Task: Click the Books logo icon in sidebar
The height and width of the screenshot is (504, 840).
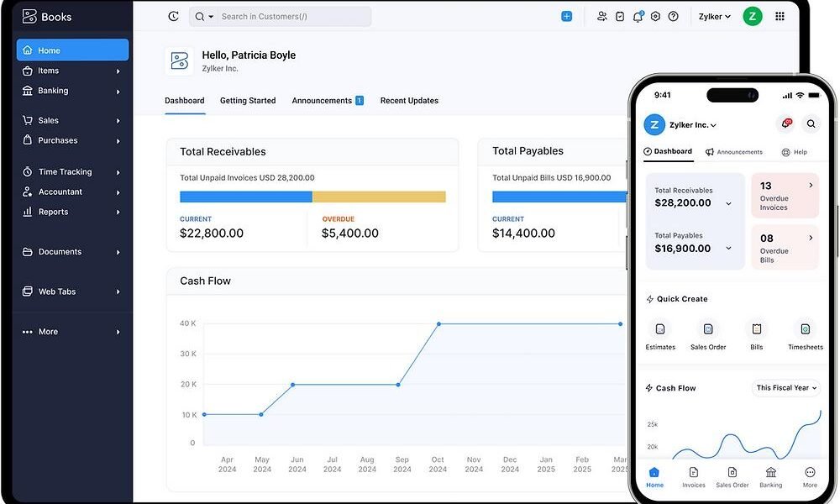Action: coord(29,17)
